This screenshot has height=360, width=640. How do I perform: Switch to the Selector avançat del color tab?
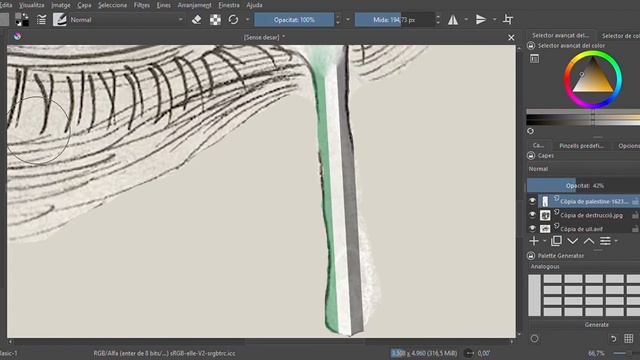[560, 36]
